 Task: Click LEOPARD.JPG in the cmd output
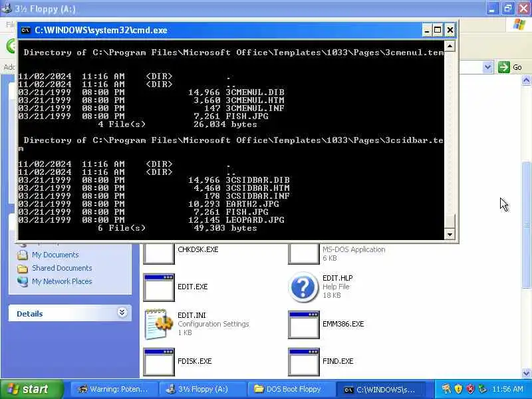click(255, 220)
